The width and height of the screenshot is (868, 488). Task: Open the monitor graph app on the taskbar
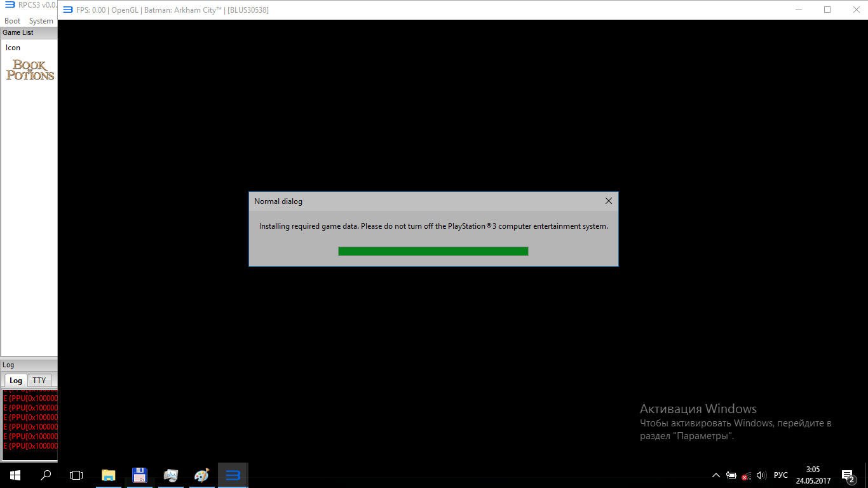point(171,475)
